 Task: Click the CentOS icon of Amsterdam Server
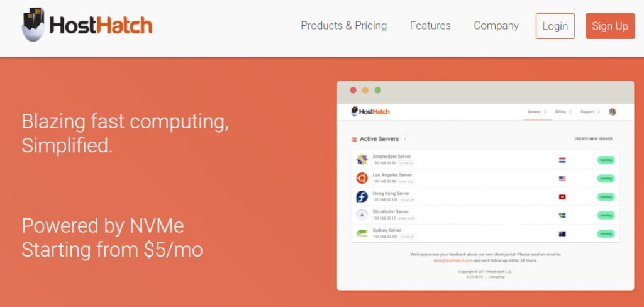click(x=362, y=160)
